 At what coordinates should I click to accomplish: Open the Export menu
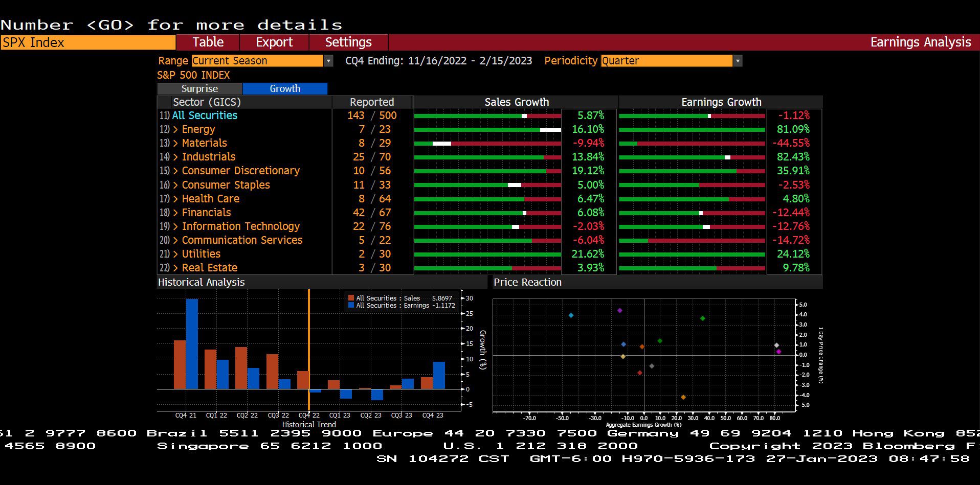274,42
